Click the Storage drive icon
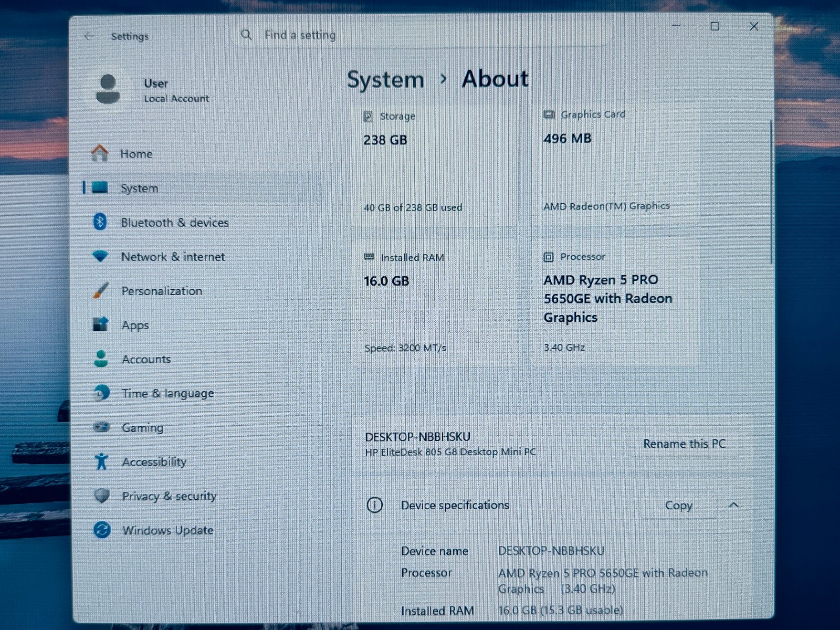840x630 pixels. point(368,117)
